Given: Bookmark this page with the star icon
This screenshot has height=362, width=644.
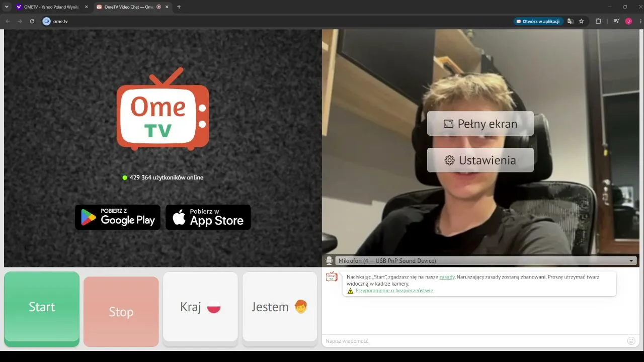Looking at the screenshot, I should pyautogui.click(x=581, y=21).
